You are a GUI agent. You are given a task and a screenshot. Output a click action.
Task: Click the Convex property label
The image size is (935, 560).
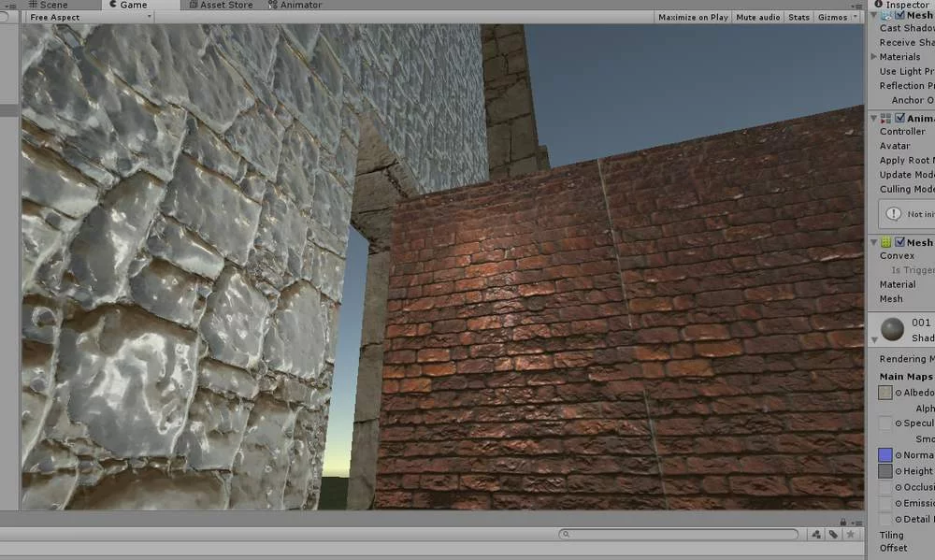[897, 255]
